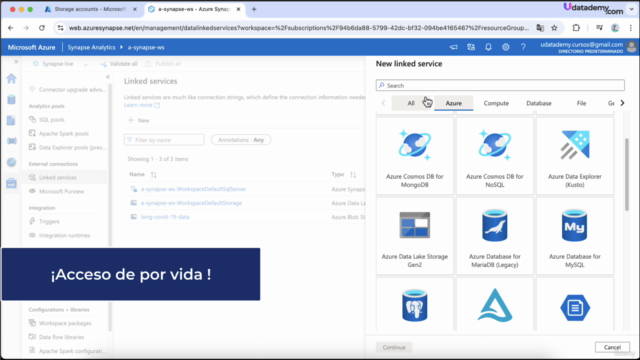
Task: Open the Annotations : Any filter
Action: [241, 140]
